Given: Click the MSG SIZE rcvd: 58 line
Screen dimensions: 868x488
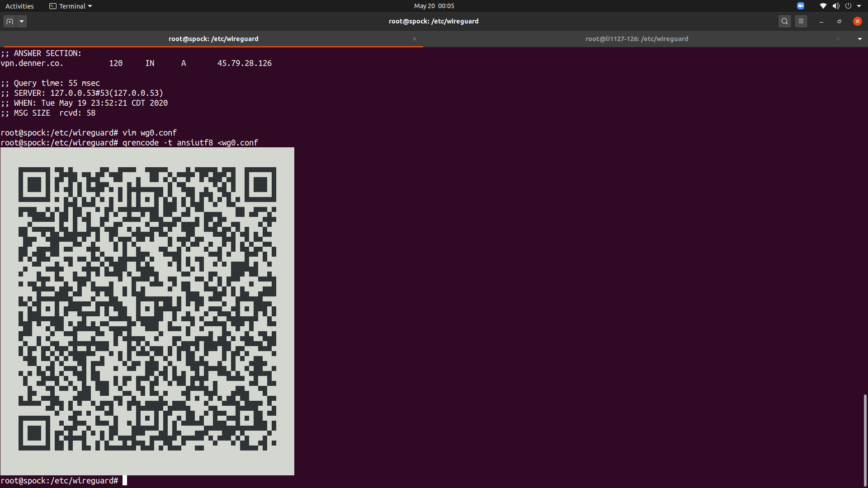Looking at the screenshot, I should [x=48, y=113].
